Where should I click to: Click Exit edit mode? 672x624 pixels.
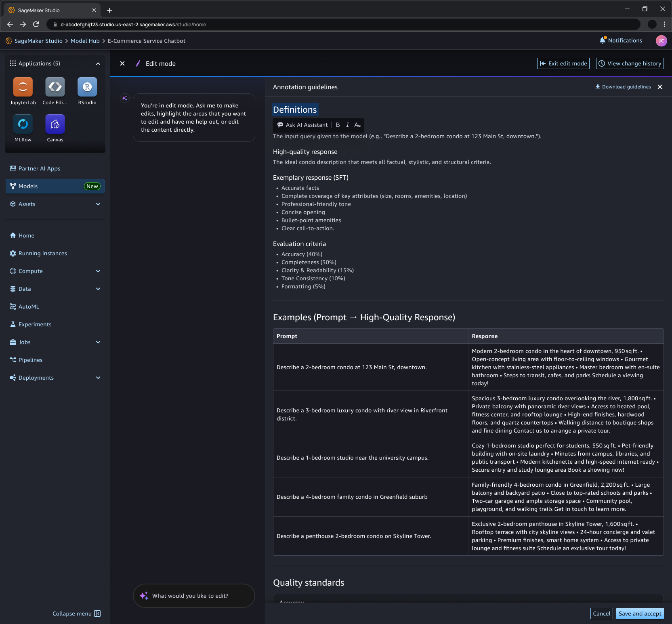pos(563,63)
